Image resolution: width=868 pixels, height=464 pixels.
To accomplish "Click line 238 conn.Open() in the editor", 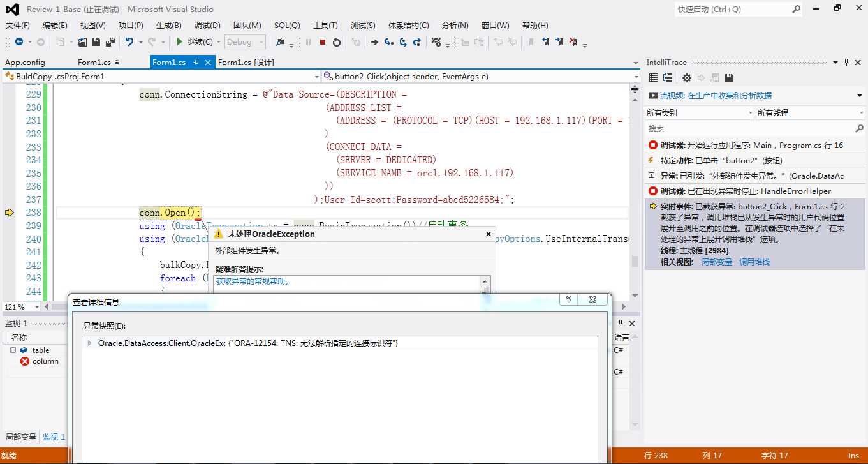I will (x=170, y=213).
